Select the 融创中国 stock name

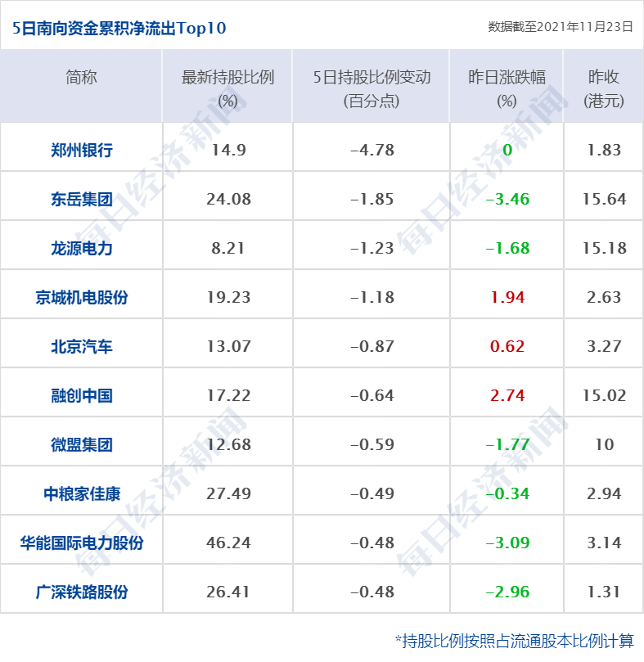(81, 395)
